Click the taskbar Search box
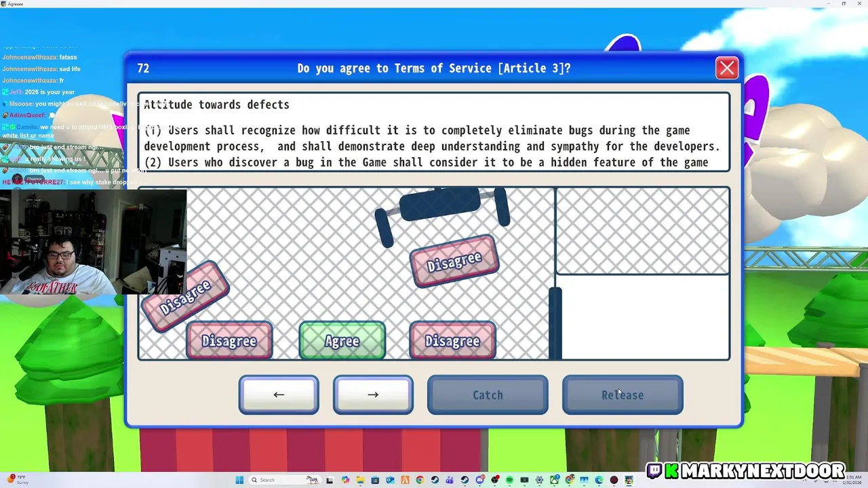 tap(285, 480)
